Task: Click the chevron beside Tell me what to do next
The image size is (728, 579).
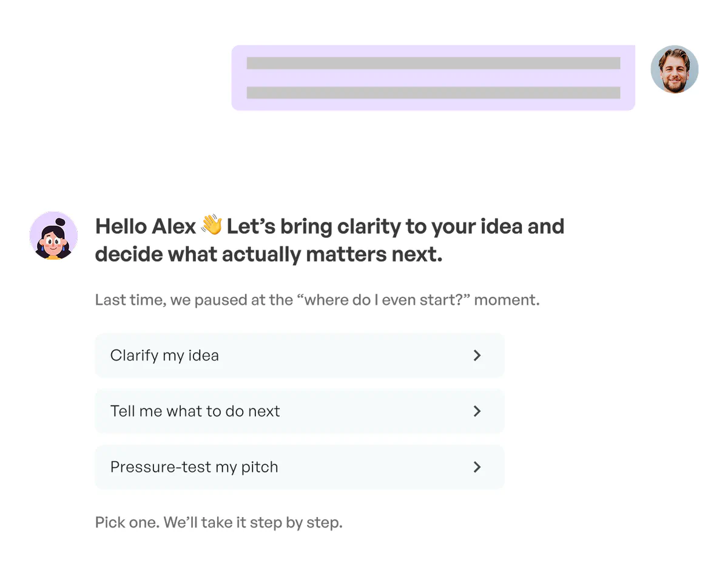Action: (477, 411)
